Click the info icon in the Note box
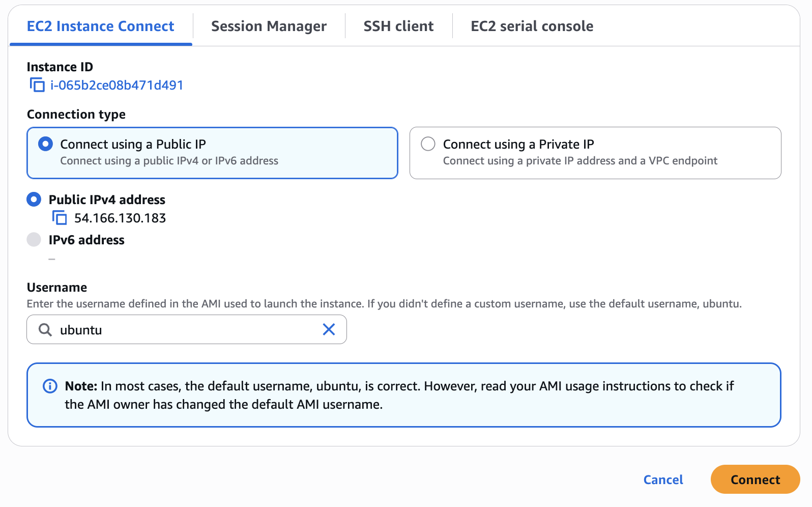 pos(50,386)
